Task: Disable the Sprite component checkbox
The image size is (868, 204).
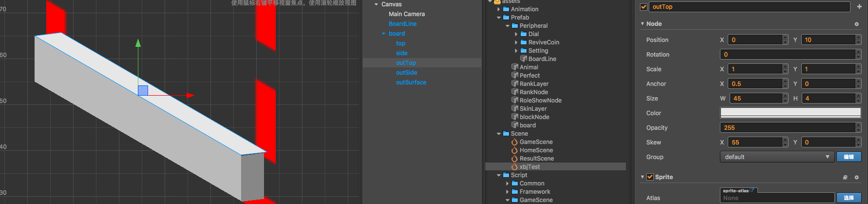Action: click(650, 177)
